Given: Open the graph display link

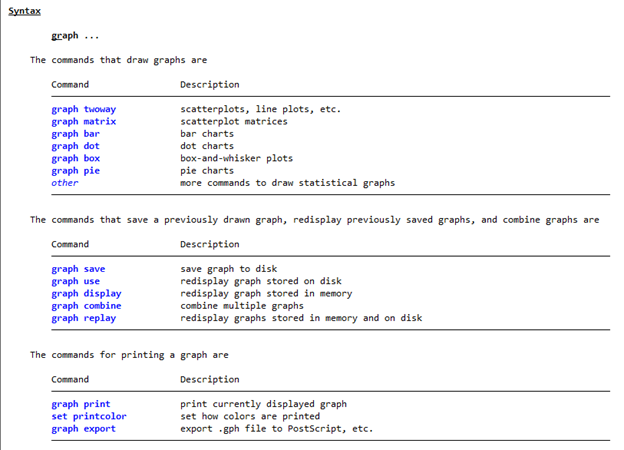Looking at the screenshot, I should coord(86,294).
